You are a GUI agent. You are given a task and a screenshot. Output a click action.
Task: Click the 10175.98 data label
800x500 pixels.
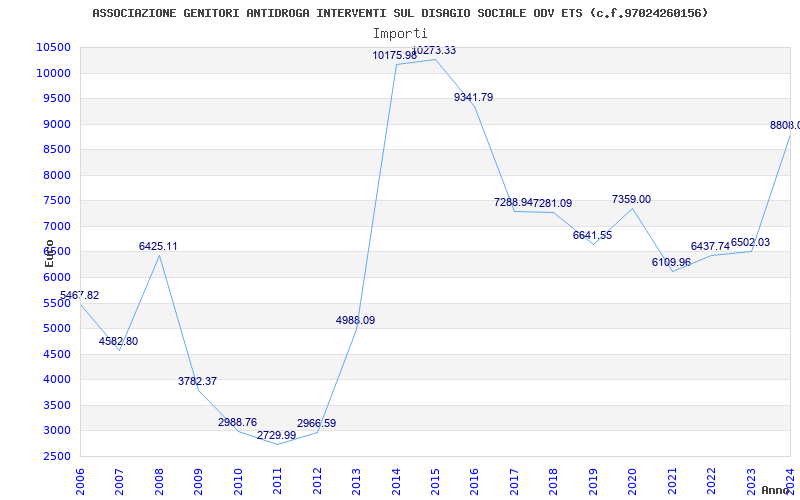pyautogui.click(x=394, y=55)
